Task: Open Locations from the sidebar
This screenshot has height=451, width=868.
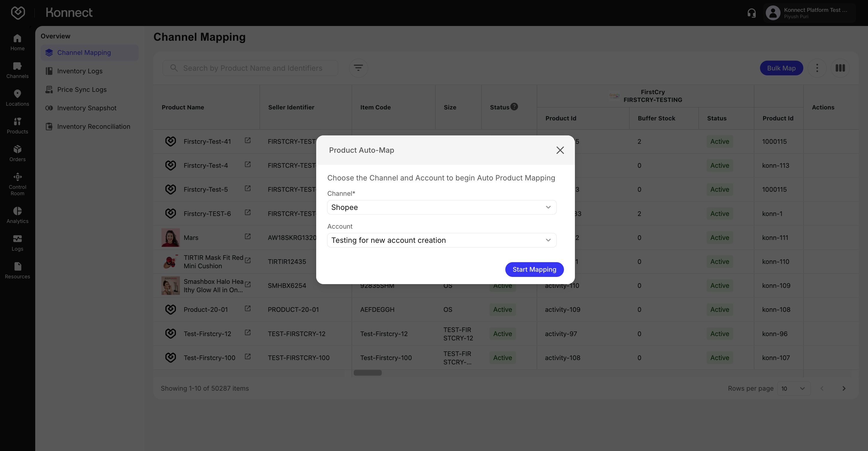Action: pyautogui.click(x=18, y=98)
